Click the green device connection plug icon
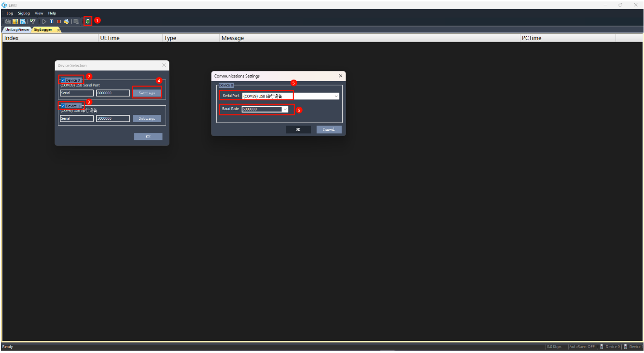 point(87,21)
